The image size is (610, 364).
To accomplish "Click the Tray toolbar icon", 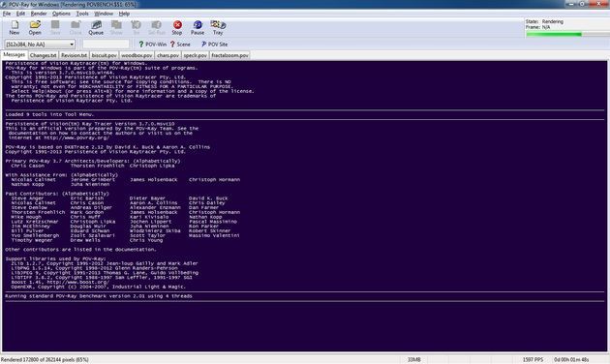I will (218, 28).
